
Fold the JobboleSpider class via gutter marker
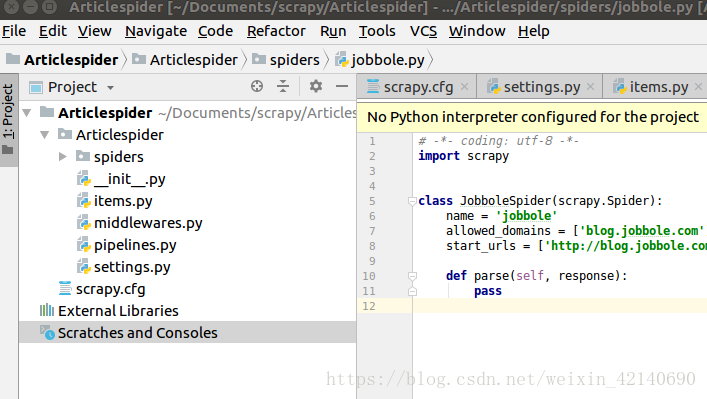(412, 201)
